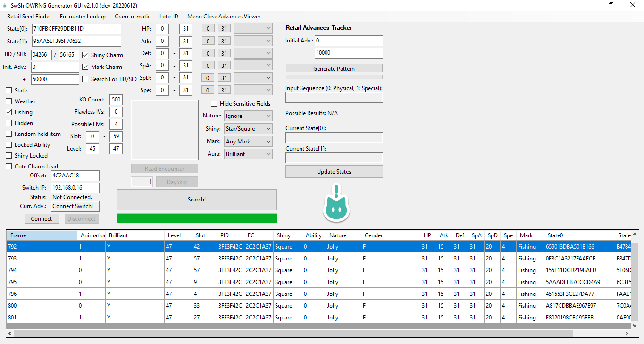Click the green search progress bar

tap(197, 218)
